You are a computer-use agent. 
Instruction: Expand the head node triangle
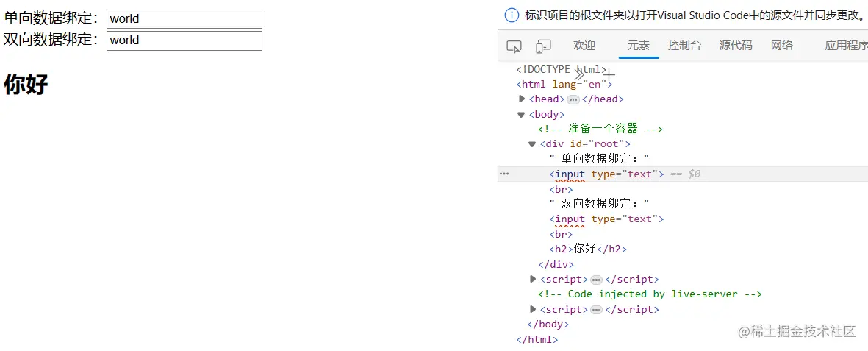point(522,99)
